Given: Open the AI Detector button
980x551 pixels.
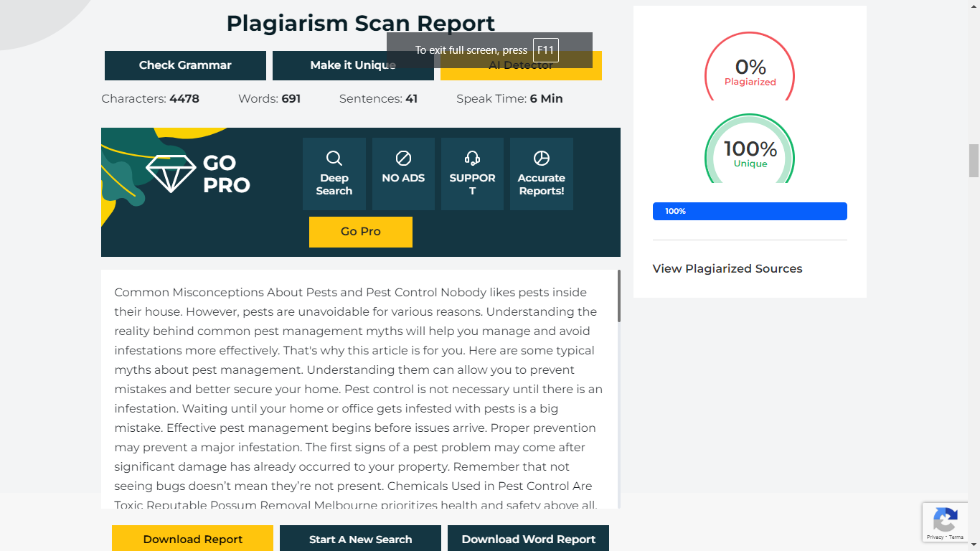Looking at the screenshot, I should point(521,65).
